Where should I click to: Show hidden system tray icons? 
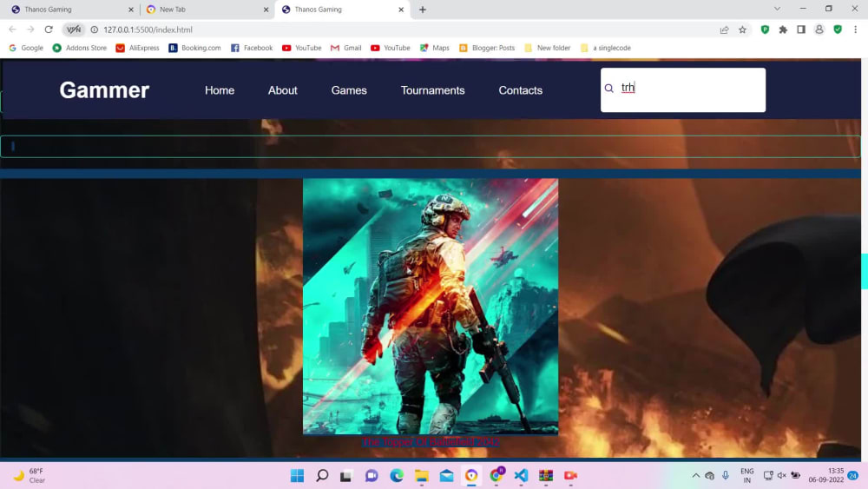[x=696, y=476]
